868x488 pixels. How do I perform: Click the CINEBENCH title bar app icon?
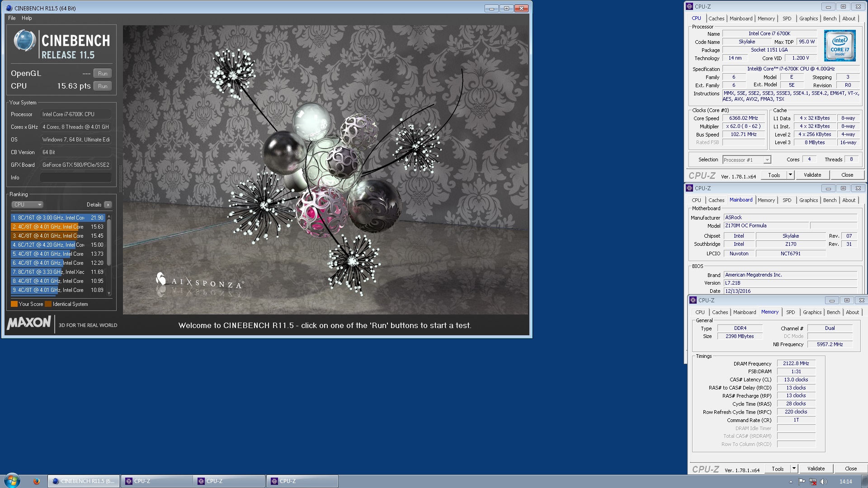click(x=9, y=8)
